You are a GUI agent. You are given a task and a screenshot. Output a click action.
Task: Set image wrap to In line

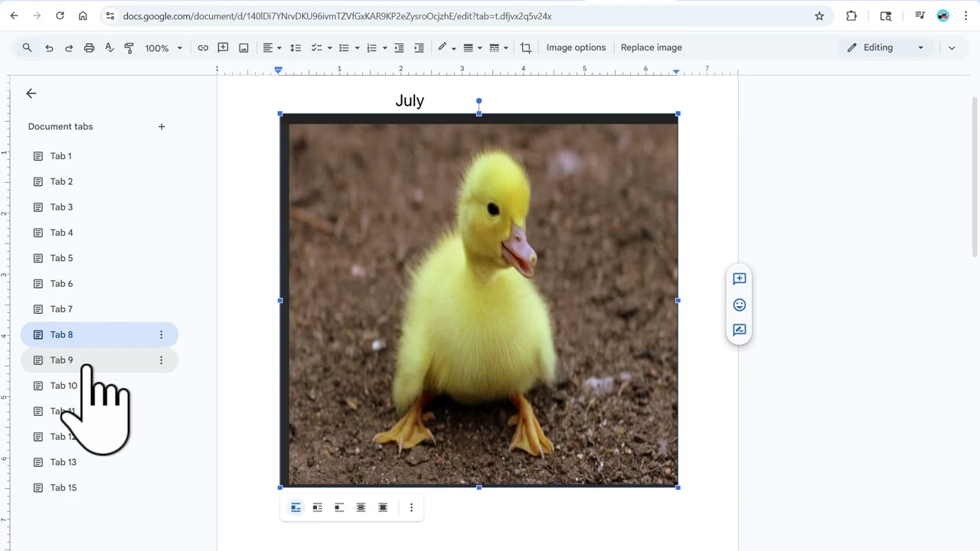click(296, 507)
